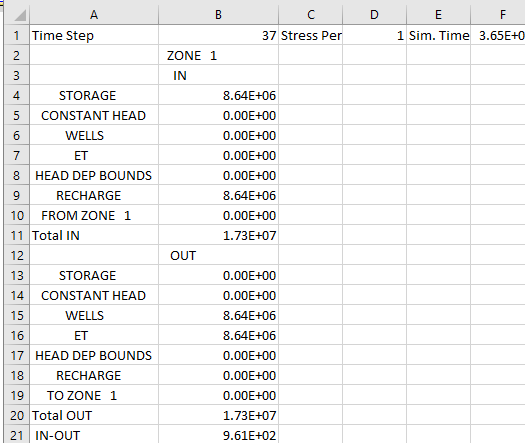Screen dimensions: 525x443
Task: Click RECHARGE inflow value in row 9
Action: [218, 195]
